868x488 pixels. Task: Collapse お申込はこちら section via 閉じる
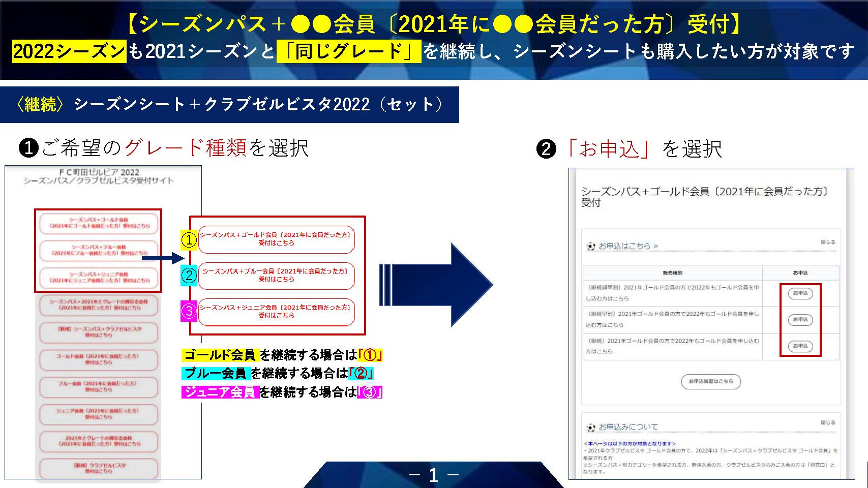[827, 242]
